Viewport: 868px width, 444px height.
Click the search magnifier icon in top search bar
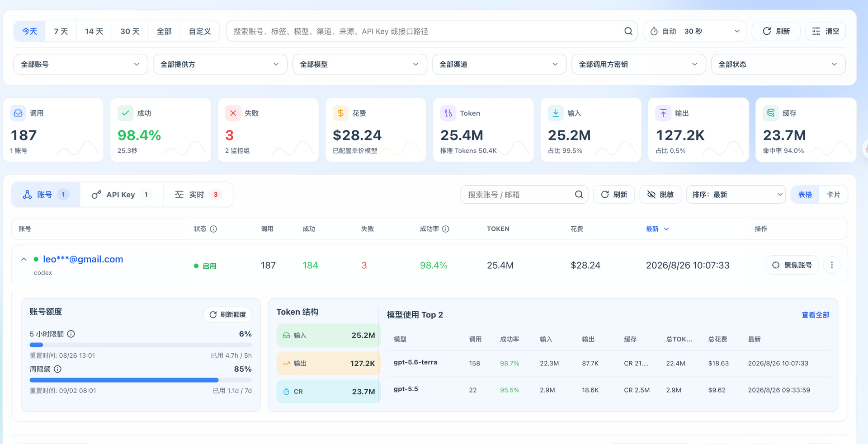point(628,31)
